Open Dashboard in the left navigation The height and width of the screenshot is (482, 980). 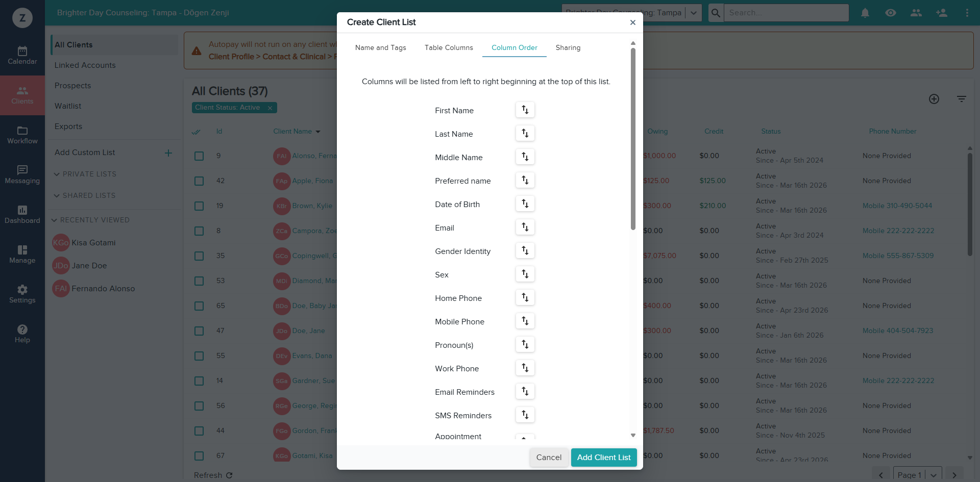click(x=22, y=215)
